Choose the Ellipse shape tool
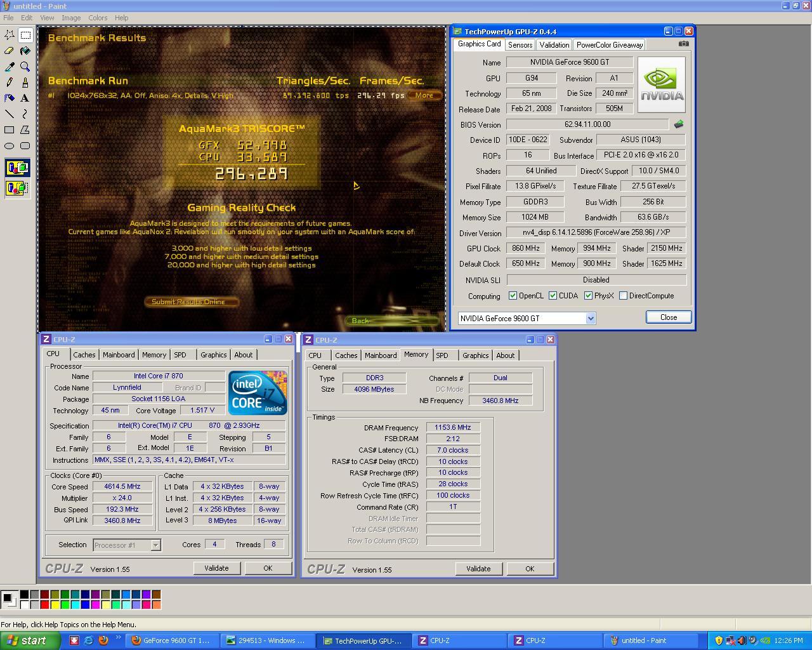The height and width of the screenshot is (650, 812). [10, 146]
